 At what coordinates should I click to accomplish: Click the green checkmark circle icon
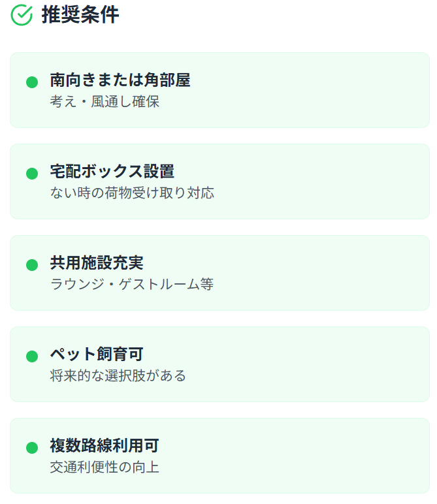(x=22, y=15)
